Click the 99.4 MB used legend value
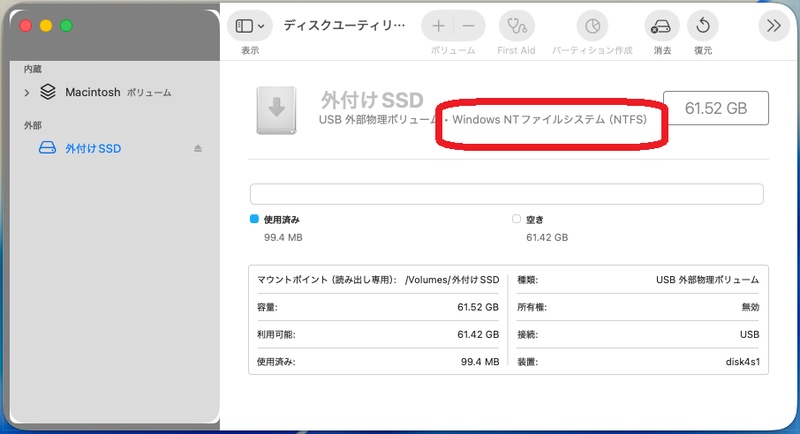Viewport: 800px width, 434px height. [283, 237]
